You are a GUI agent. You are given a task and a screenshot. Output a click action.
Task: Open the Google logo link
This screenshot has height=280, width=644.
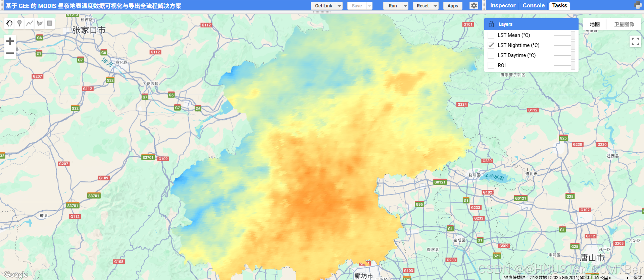tap(16, 275)
